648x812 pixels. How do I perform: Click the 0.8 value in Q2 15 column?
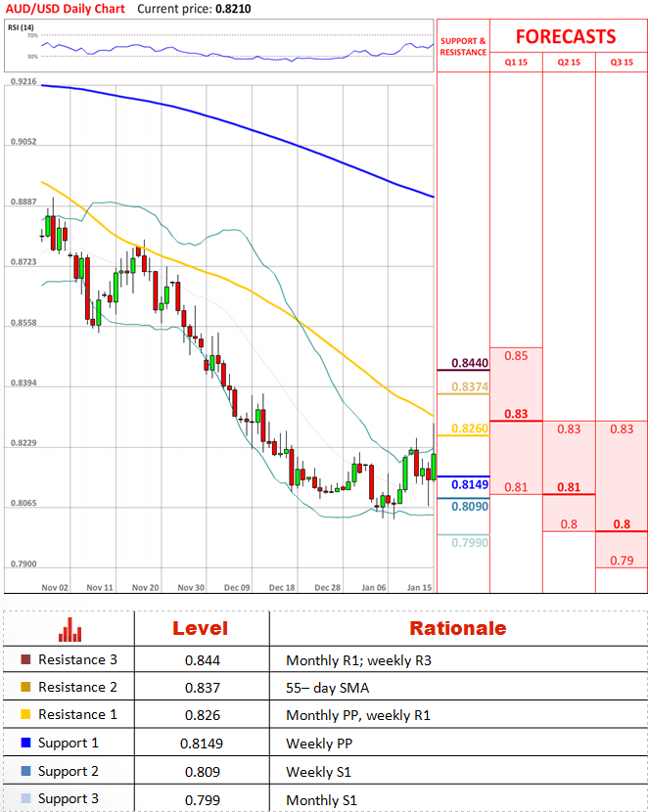point(569,524)
